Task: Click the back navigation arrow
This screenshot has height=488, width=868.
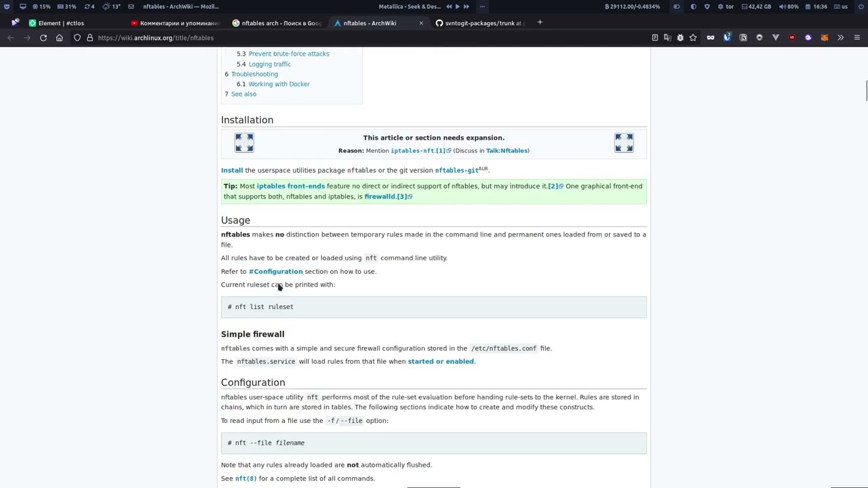Action: 11,38
